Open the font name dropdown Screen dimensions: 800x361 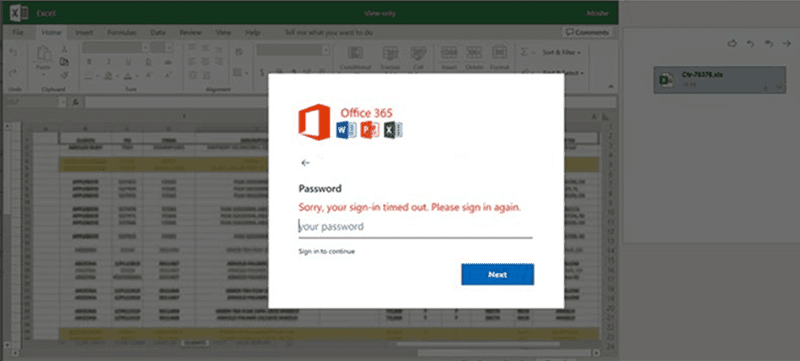click(x=145, y=48)
